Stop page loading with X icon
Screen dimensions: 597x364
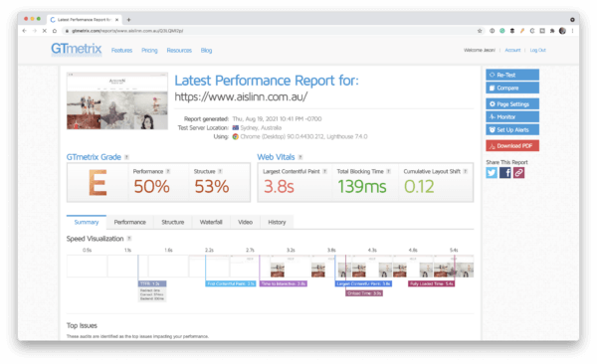tap(44, 31)
